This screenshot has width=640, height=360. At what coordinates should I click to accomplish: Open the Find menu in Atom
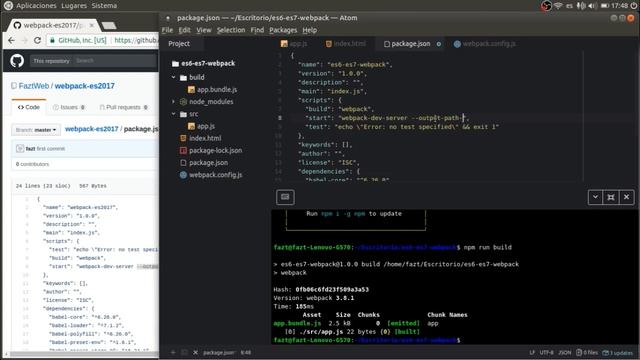[257, 30]
